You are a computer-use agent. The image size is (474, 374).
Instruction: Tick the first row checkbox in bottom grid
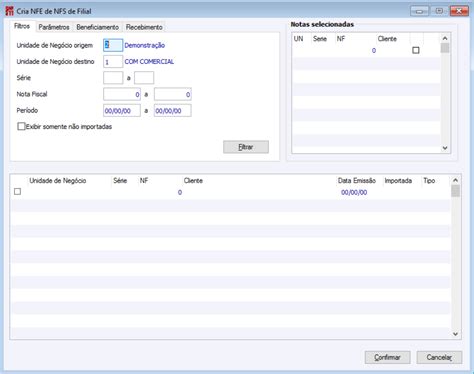pyautogui.click(x=17, y=192)
